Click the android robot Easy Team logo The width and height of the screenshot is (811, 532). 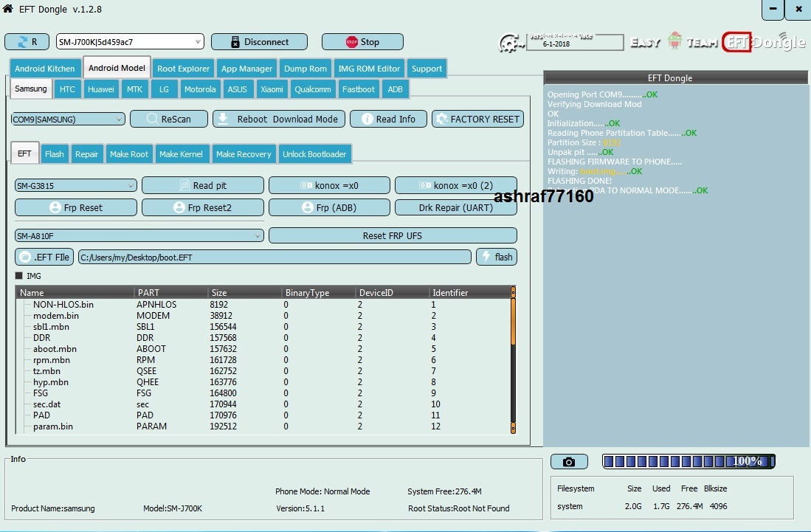[674, 41]
